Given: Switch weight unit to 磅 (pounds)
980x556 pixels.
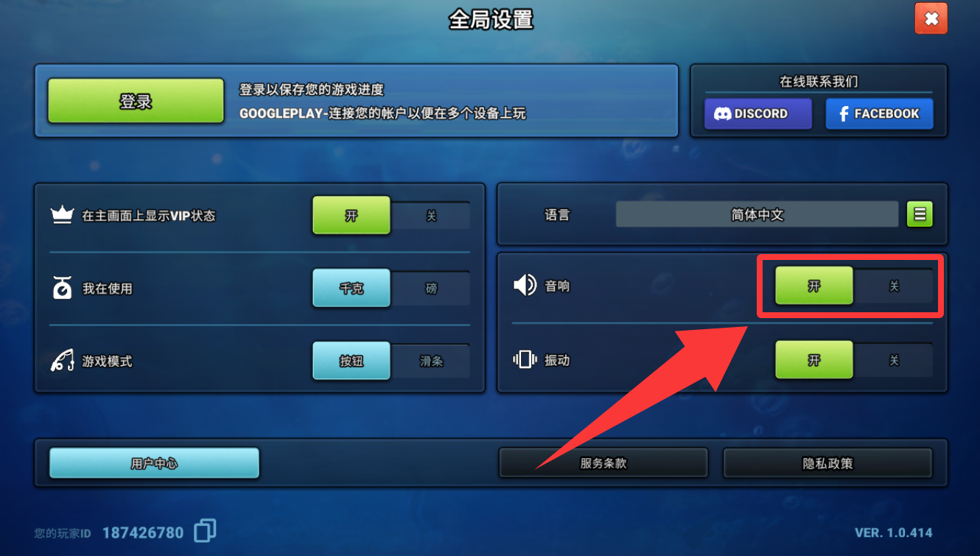Looking at the screenshot, I should pyautogui.click(x=431, y=289).
